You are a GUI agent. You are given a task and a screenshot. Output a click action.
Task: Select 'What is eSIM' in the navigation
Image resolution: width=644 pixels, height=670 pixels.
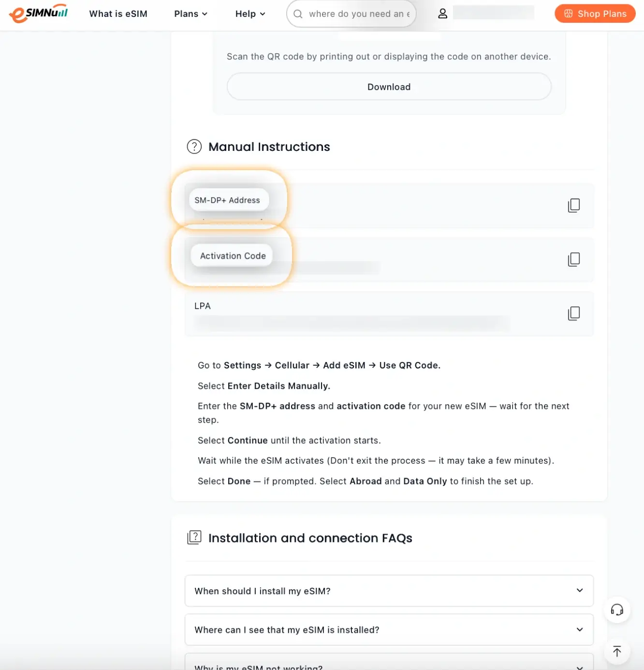pos(118,14)
